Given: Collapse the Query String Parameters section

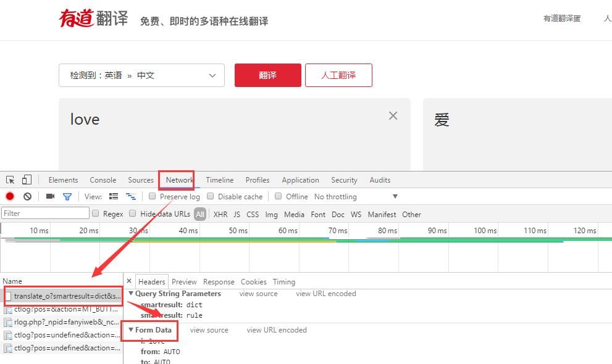Looking at the screenshot, I should (130, 294).
